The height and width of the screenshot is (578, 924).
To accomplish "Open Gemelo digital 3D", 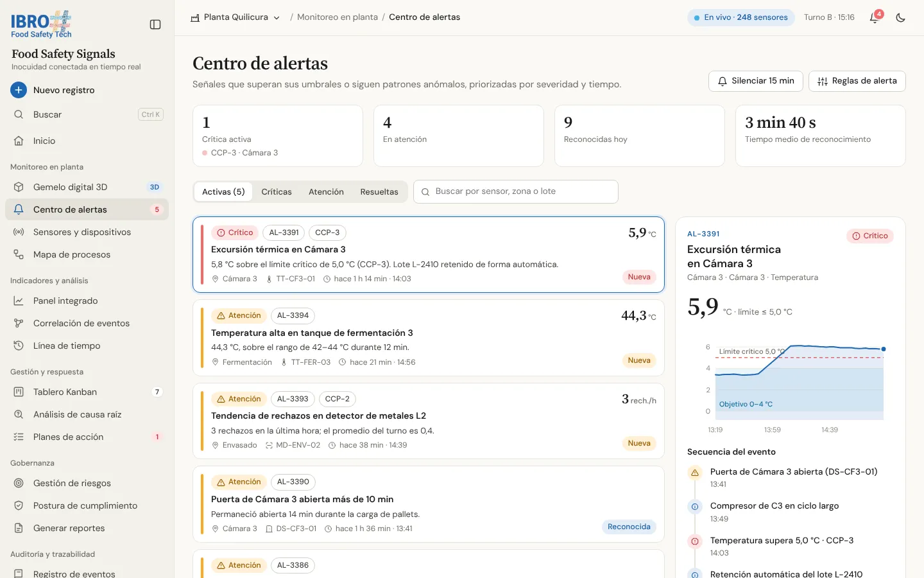I will tap(87, 187).
